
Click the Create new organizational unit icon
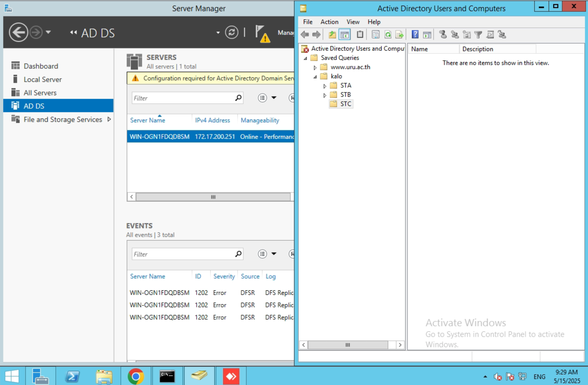(467, 35)
